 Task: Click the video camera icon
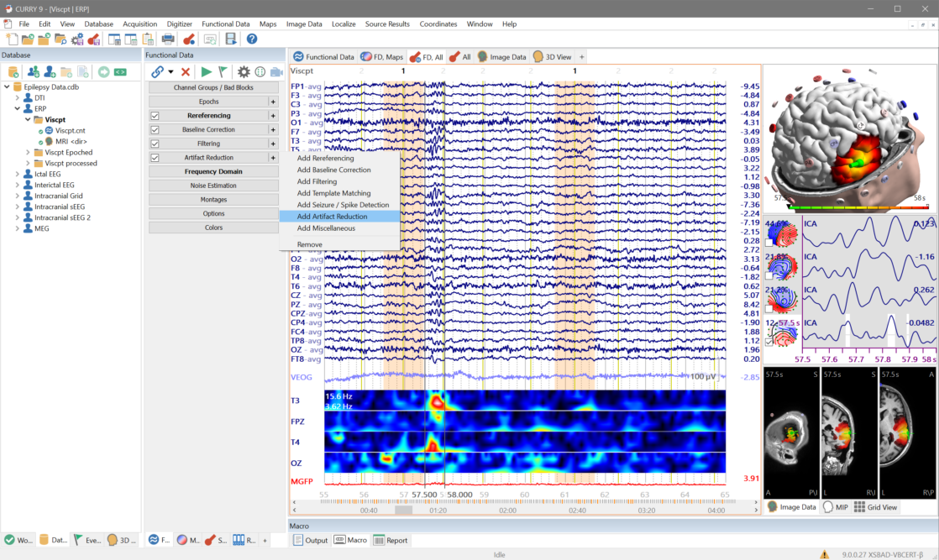(x=276, y=72)
